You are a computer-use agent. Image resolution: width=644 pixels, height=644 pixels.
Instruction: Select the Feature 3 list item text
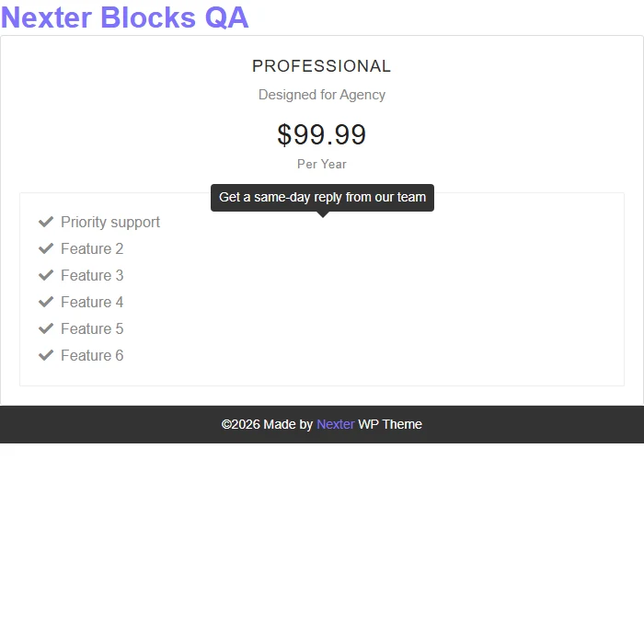[x=92, y=276]
